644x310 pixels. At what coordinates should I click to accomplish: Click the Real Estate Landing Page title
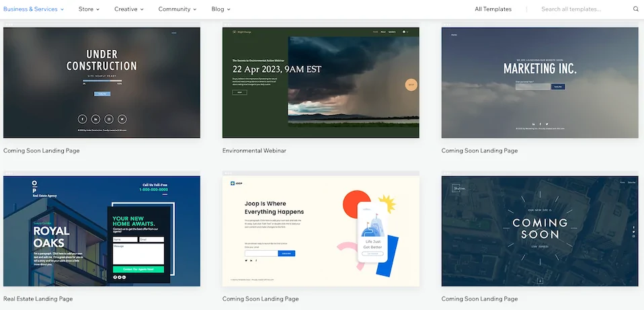[x=38, y=299]
